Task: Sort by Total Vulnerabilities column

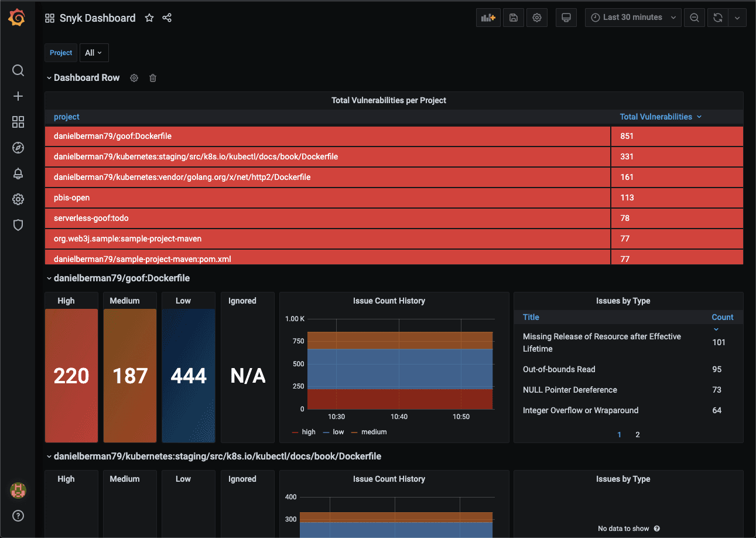Action: click(661, 117)
